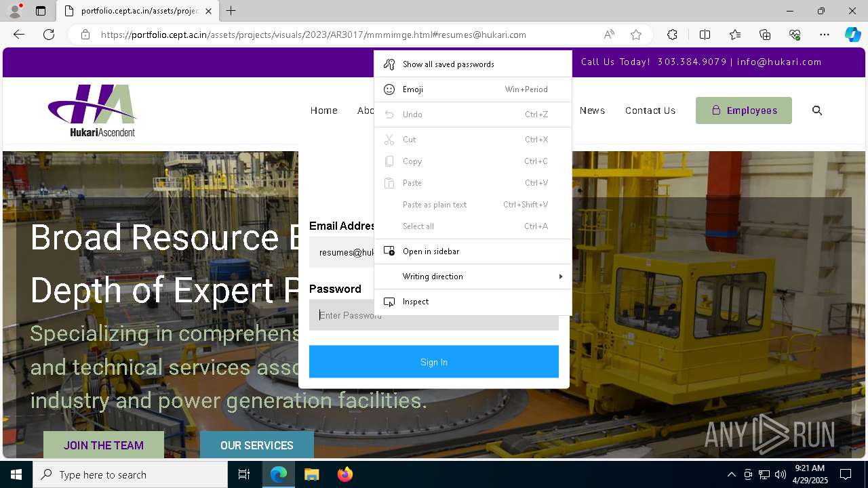
Task: Open the Edge profile icon
Action: (15, 11)
